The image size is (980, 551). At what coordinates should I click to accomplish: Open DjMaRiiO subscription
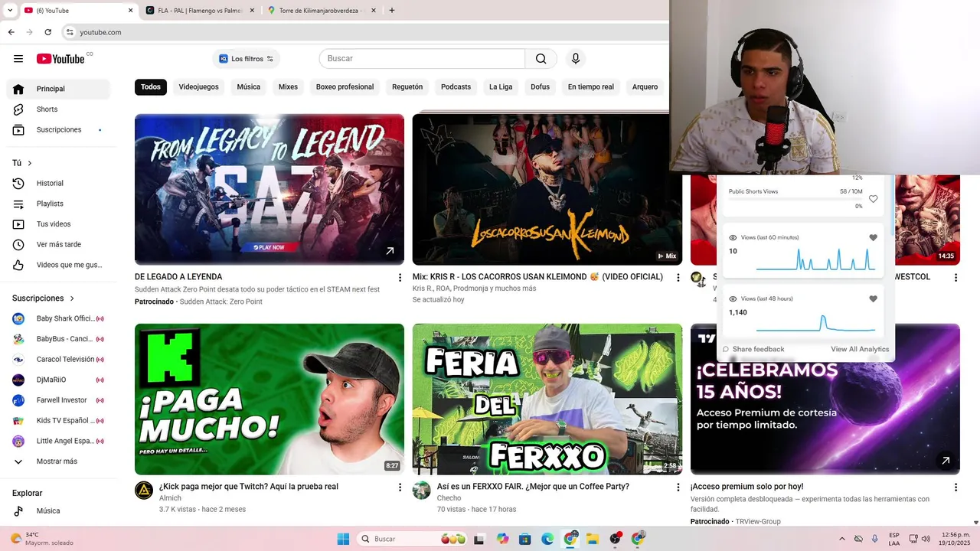[58, 380]
